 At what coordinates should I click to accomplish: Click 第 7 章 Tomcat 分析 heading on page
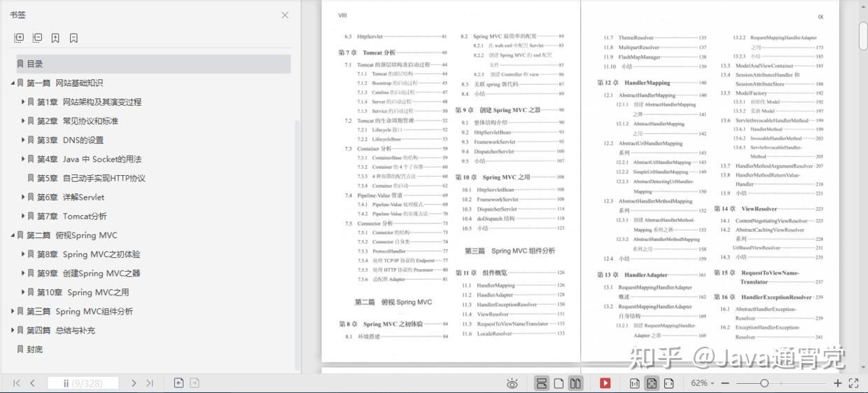(367, 53)
